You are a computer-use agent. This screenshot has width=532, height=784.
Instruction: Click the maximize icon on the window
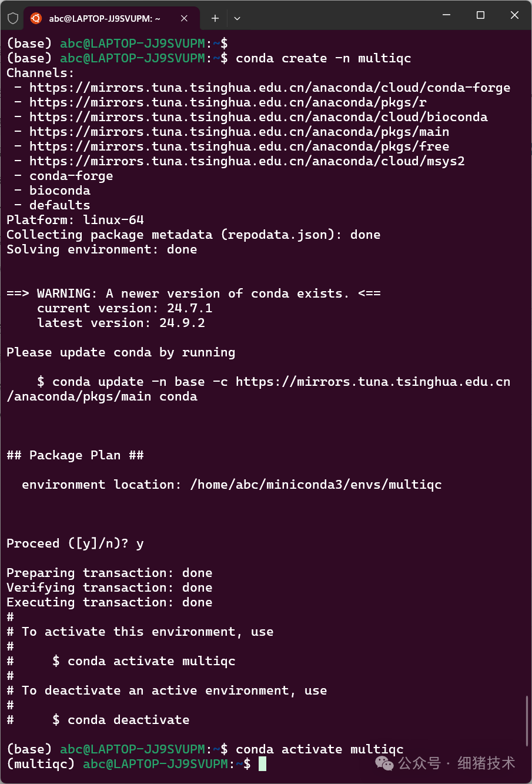(481, 15)
